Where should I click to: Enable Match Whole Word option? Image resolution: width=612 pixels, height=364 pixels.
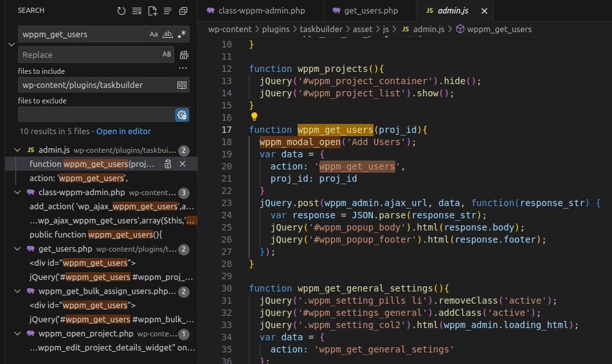tap(168, 34)
